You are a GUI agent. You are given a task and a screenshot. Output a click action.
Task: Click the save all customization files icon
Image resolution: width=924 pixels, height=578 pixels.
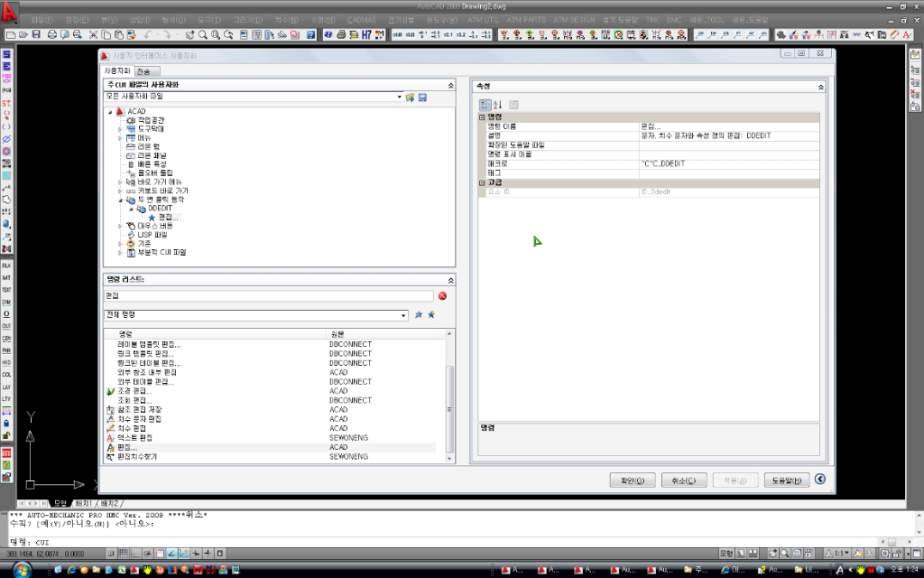[422, 97]
